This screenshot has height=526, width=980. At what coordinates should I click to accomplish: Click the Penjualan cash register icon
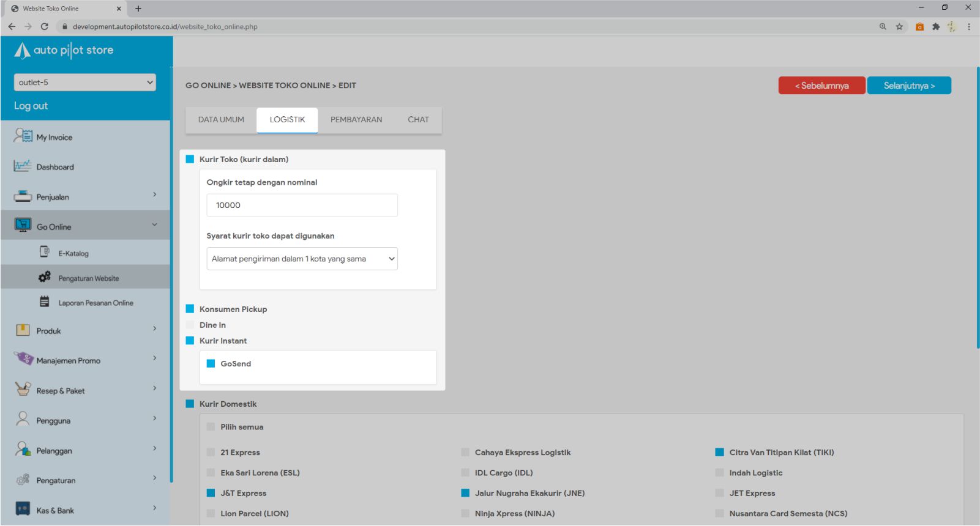click(23, 196)
